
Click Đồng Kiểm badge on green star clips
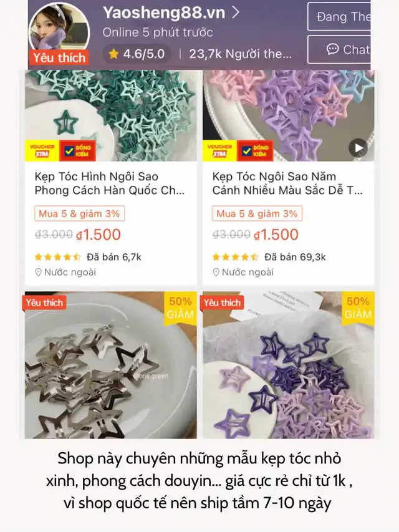78,151
